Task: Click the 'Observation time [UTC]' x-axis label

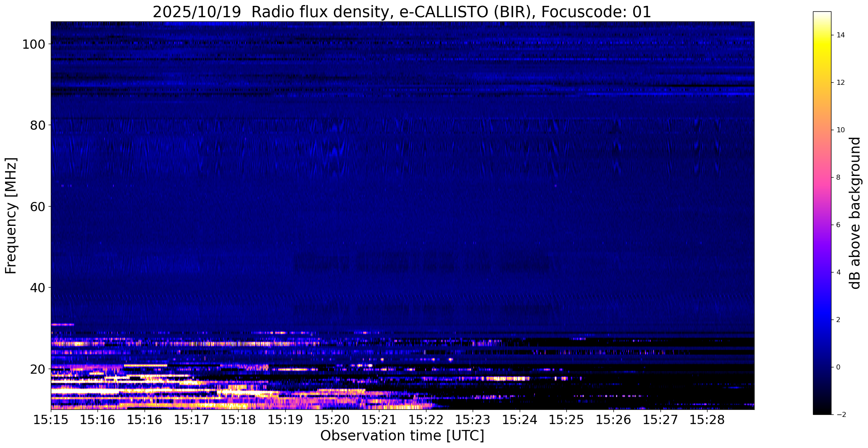Action: [x=402, y=436]
